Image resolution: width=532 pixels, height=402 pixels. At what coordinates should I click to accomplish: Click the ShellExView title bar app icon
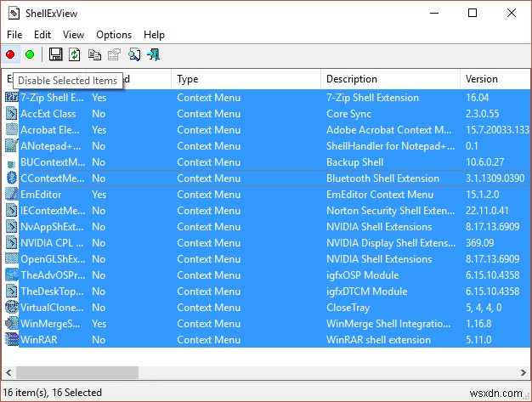pyautogui.click(x=14, y=14)
